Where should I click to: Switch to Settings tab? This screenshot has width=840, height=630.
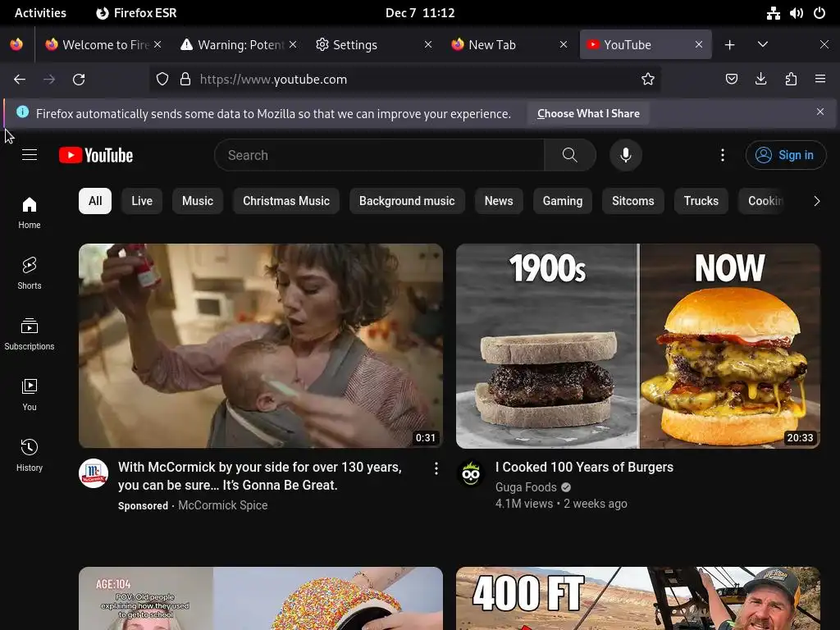pyautogui.click(x=374, y=45)
